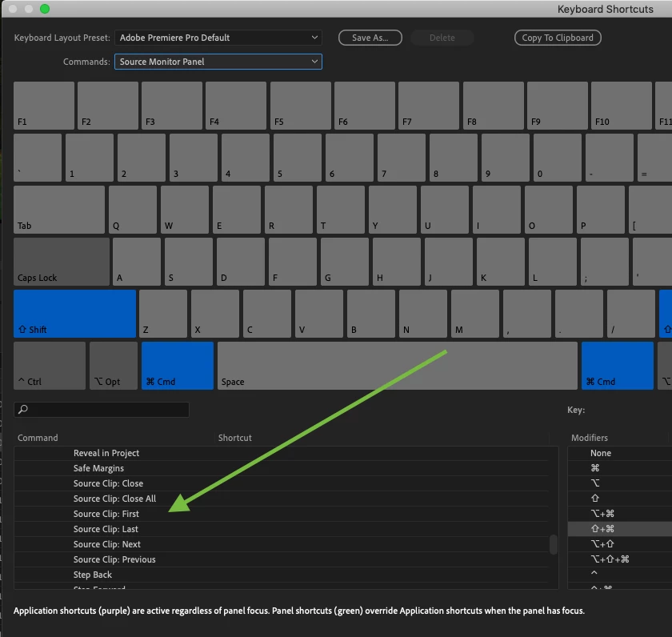Select the highlighted ⇧+⌘ modifier row

coord(620,529)
